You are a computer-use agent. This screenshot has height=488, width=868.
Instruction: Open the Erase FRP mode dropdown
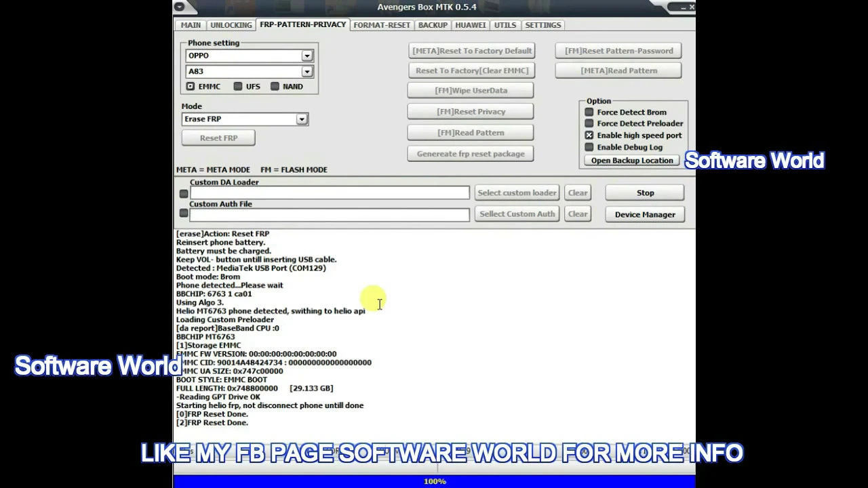[x=302, y=119]
